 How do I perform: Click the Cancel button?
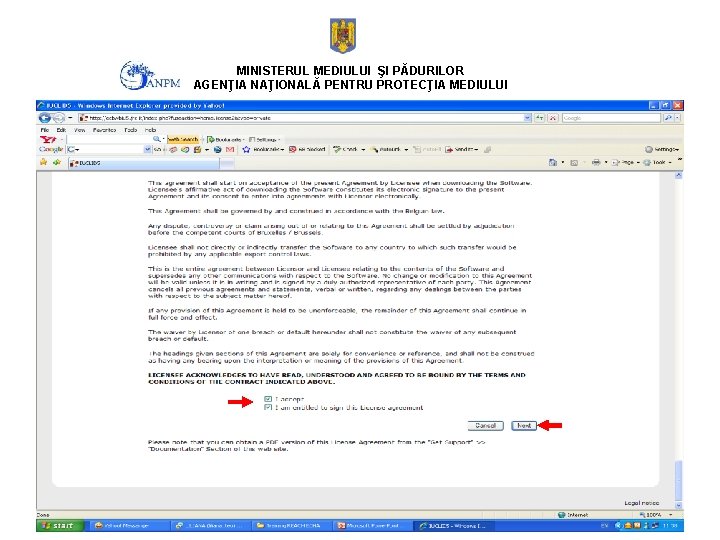[485, 426]
